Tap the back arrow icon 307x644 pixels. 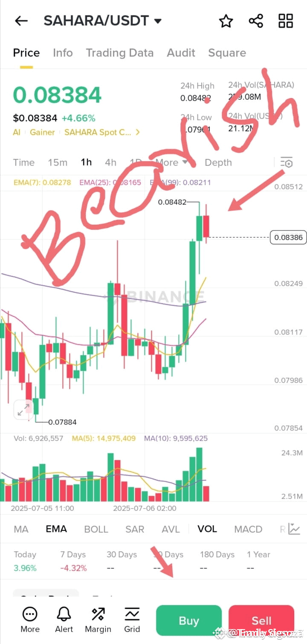[21, 20]
